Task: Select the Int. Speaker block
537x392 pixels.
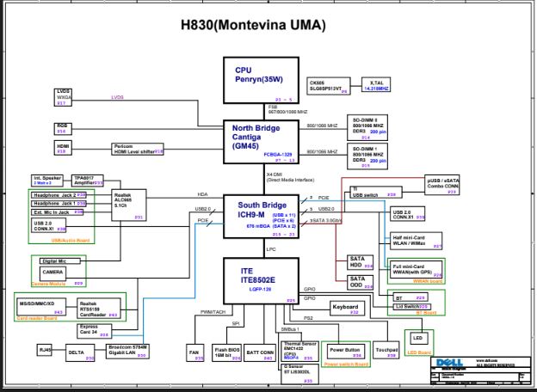Action: (x=47, y=181)
